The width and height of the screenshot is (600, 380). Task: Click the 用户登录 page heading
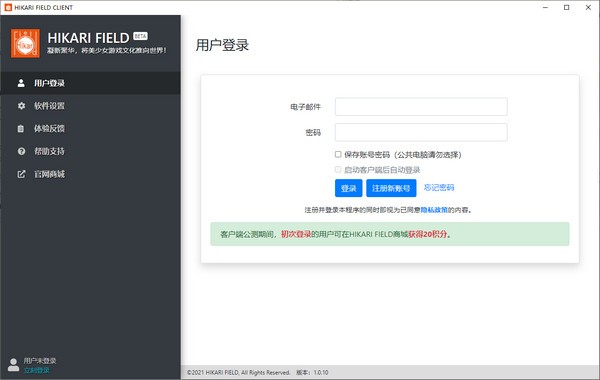(222, 45)
